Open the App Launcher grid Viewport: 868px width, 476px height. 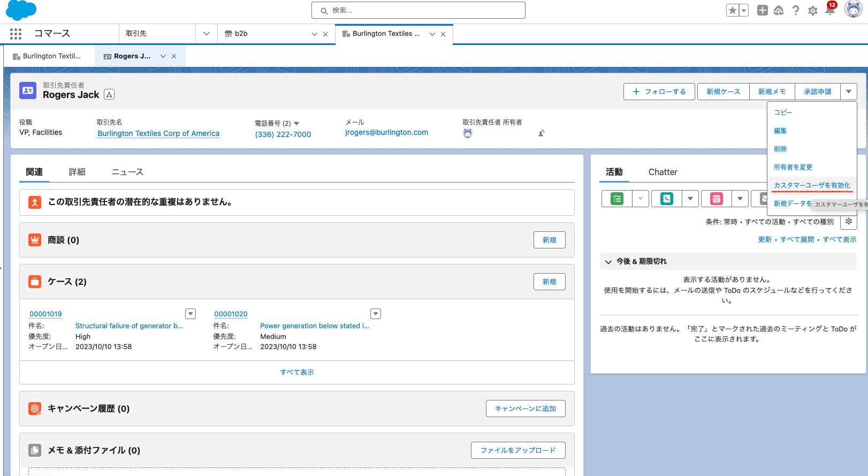click(16, 34)
